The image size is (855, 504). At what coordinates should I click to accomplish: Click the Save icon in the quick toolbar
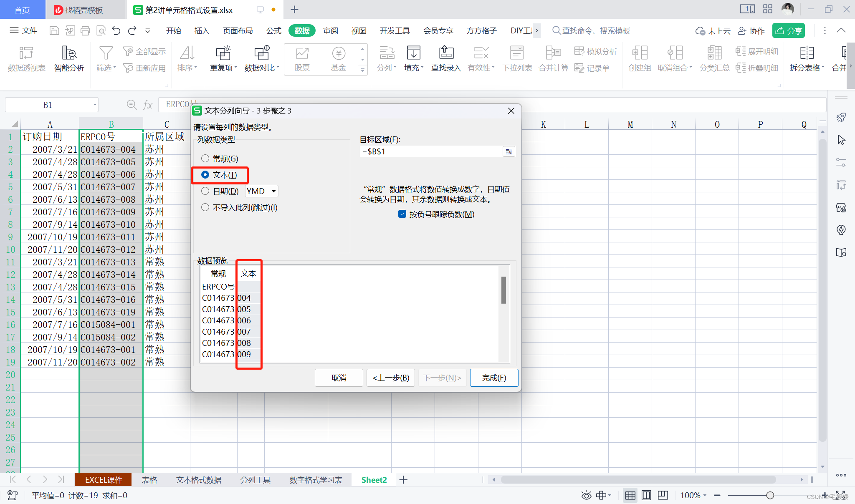54,30
